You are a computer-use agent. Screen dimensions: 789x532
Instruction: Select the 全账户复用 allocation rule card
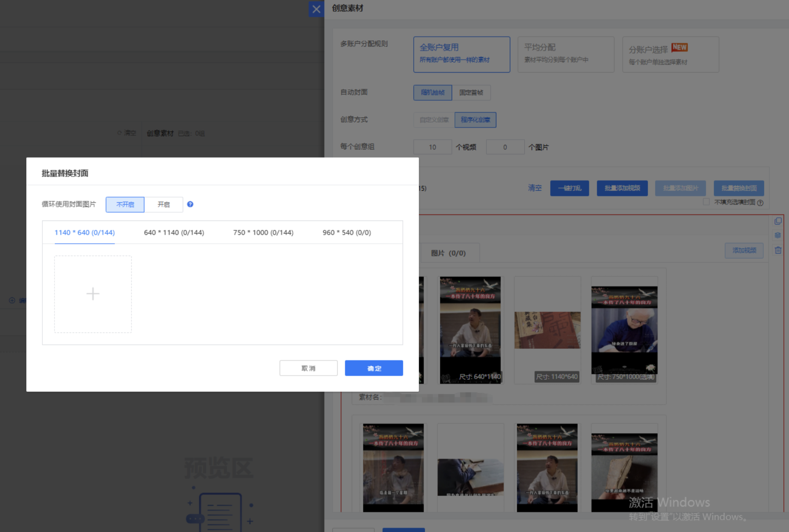462,54
